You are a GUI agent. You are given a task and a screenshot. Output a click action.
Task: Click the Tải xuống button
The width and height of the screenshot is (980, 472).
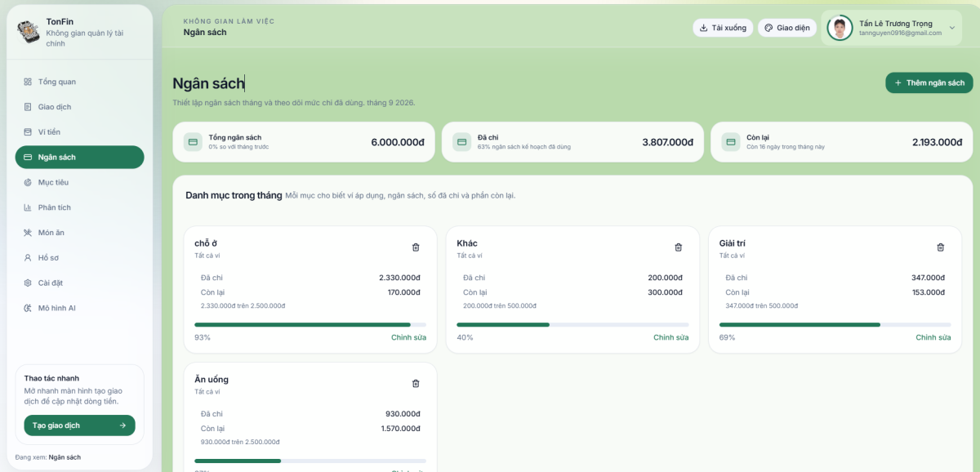click(x=723, y=28)
